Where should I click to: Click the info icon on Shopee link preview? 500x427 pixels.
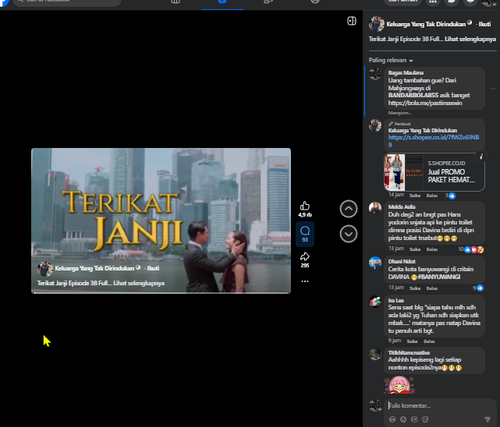coord(481,156)
